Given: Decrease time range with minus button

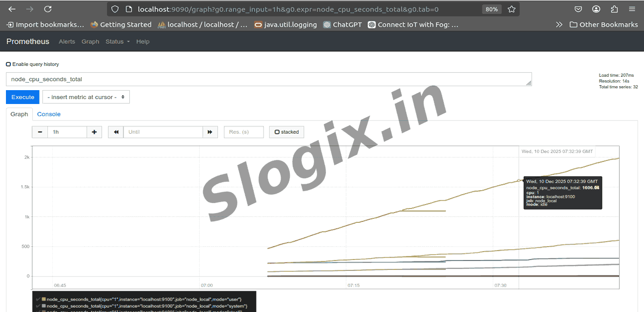Looking at the screenshot, I should pyautogui.click(x=40, y=132).
